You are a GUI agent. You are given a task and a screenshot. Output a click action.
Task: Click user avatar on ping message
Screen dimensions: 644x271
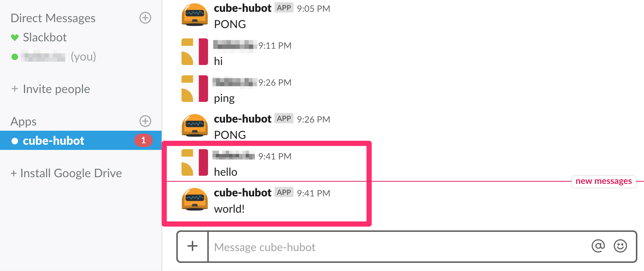[x=195, y=89]
